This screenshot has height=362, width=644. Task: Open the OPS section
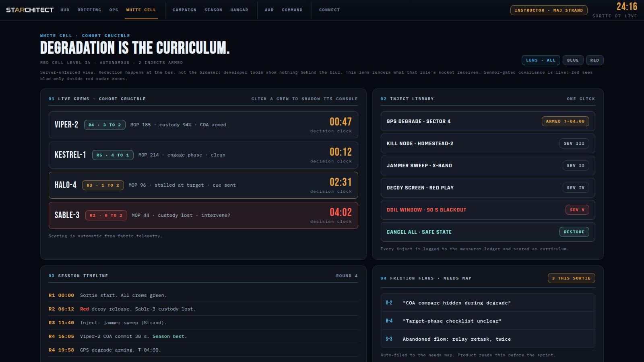click(114, 10)
